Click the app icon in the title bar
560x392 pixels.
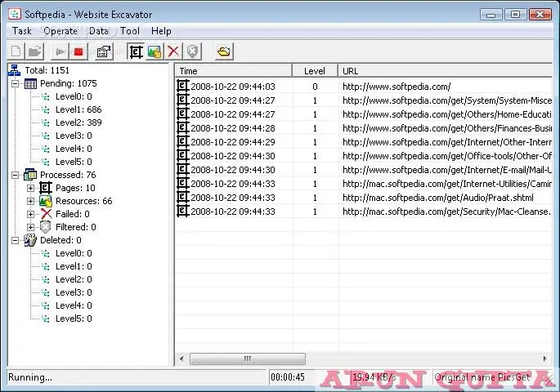[15, 14]
